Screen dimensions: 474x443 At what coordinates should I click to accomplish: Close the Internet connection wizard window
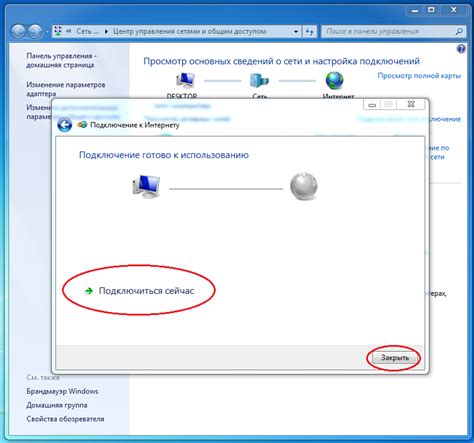(x=411, y=104)
